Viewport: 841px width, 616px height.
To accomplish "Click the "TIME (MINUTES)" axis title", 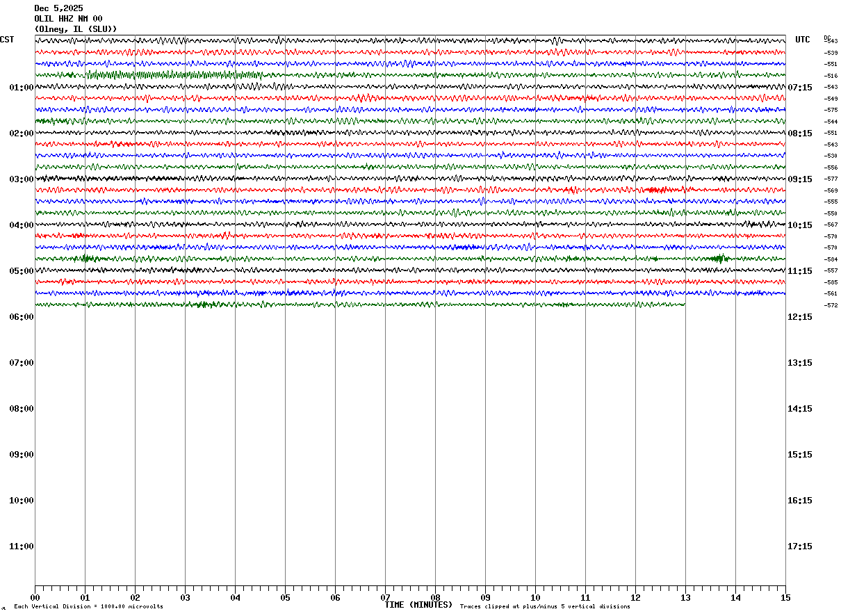I will click(x=418, y=605).
